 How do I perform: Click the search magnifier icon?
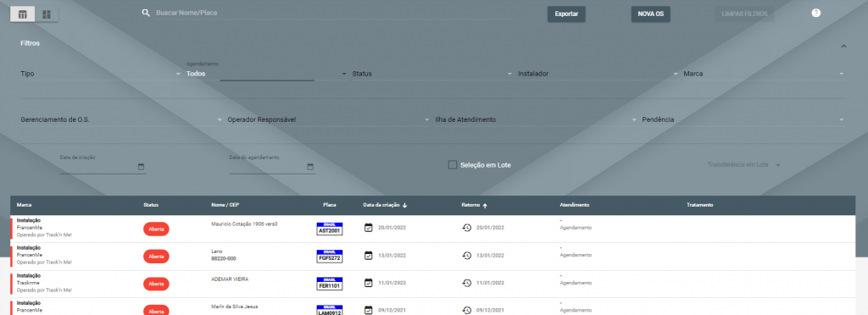[x=146, y=13]
